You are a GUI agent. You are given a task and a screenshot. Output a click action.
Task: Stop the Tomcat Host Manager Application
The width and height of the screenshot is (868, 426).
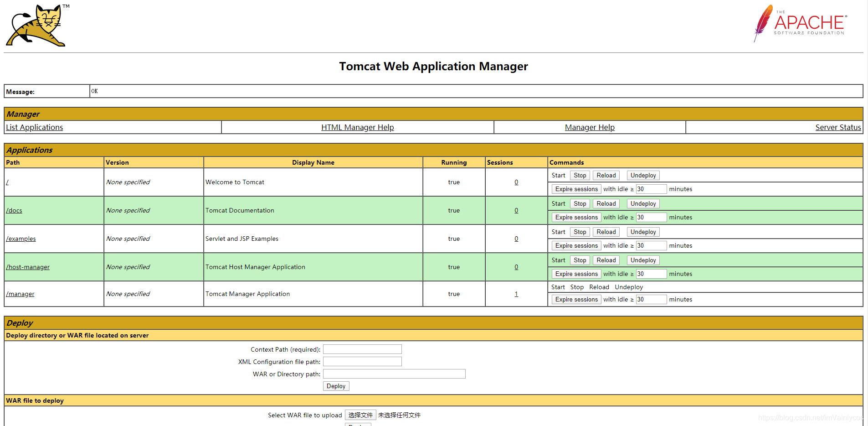pos(580,260)
